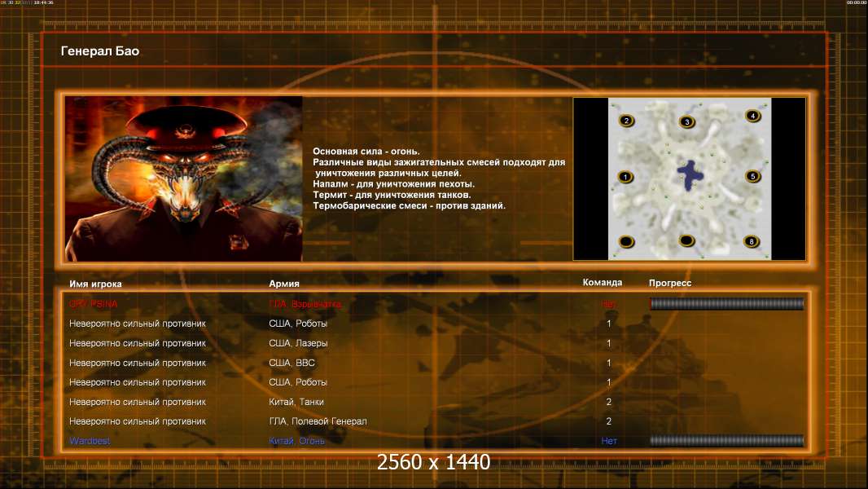Click the "Генерал Бао" title
868x489 pixels.
click(100, 51)
